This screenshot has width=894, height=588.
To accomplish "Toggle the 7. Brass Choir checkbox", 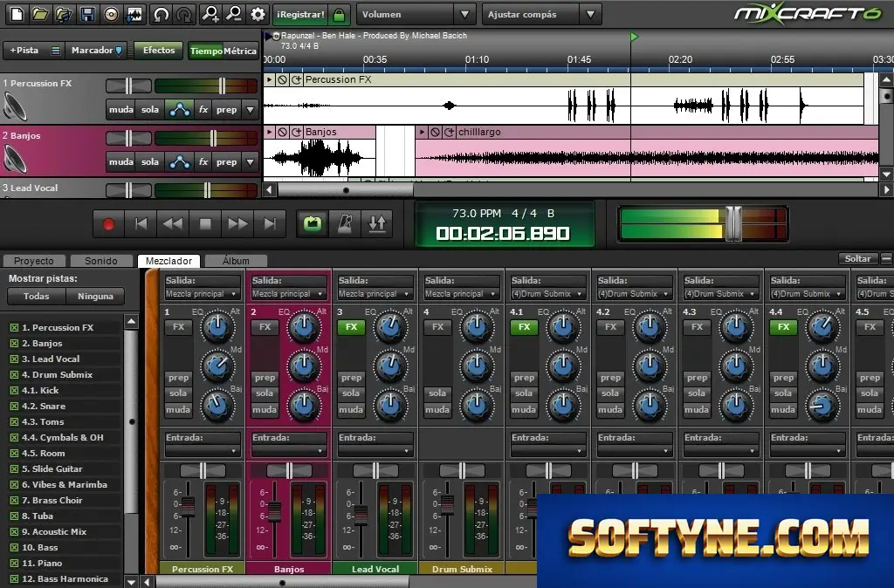I will tap(14, 501).
